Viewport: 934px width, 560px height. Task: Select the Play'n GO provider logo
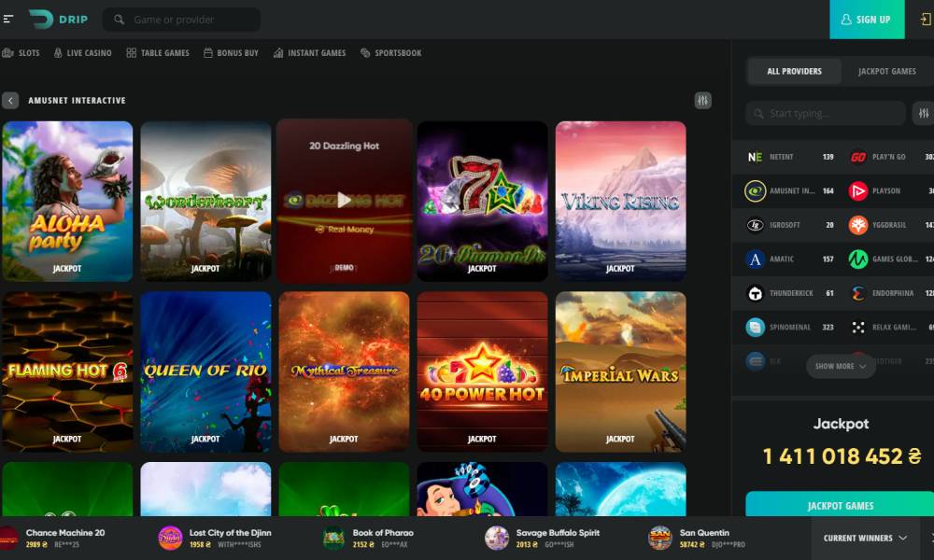[x=857, y=157]
